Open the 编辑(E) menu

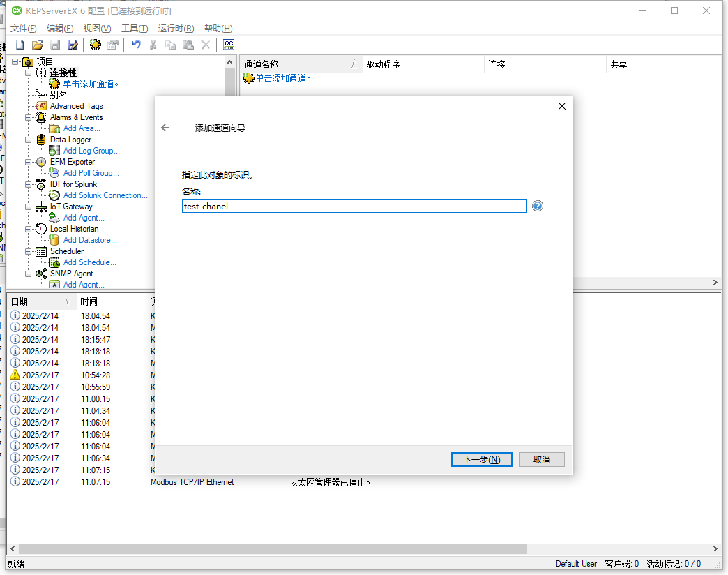(x=60, y=29)
